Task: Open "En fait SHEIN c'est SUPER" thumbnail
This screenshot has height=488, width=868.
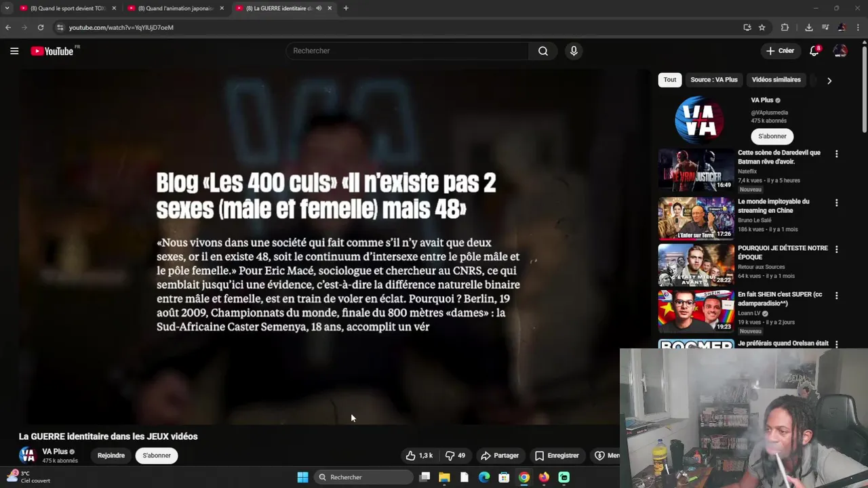Action: click(x=696, y=312)
